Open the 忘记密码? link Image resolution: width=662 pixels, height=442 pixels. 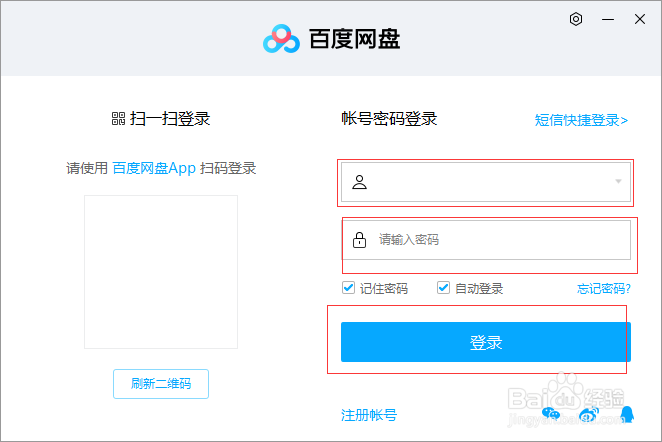click(604, 289)
